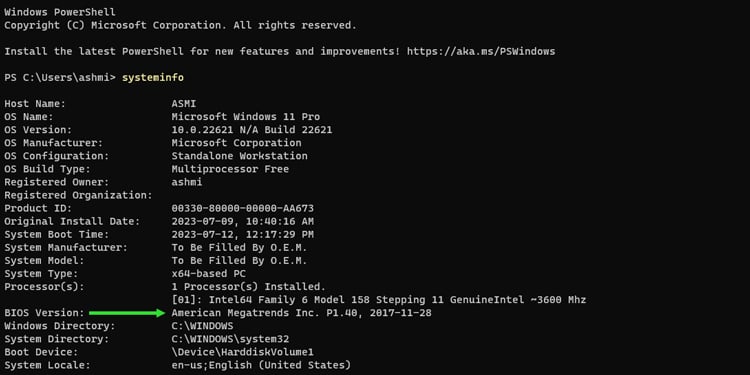Viewport: 750px width, 375px height.
Task: Click the x64-based PC system type
Action: 209,274
